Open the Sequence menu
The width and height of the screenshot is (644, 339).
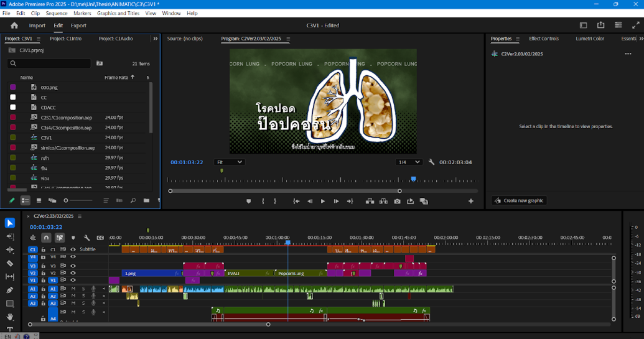[57, 13]
